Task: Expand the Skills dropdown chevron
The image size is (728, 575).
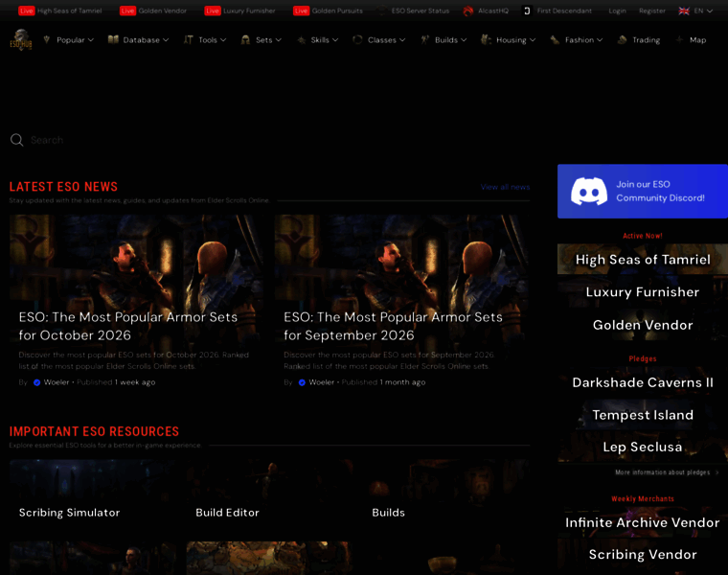Action: pyautogui.click(x=335, y=40)
